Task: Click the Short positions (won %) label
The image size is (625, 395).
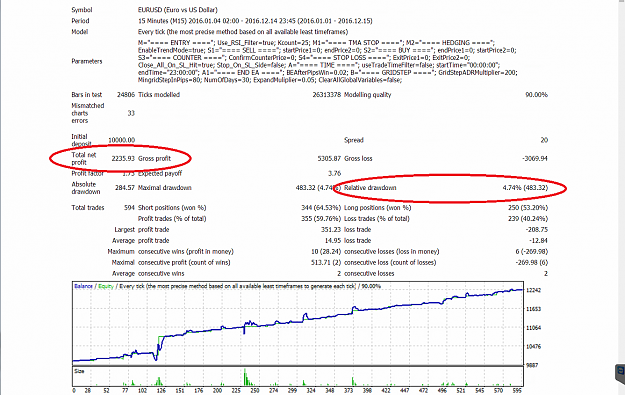Action: tap(172, 208)
